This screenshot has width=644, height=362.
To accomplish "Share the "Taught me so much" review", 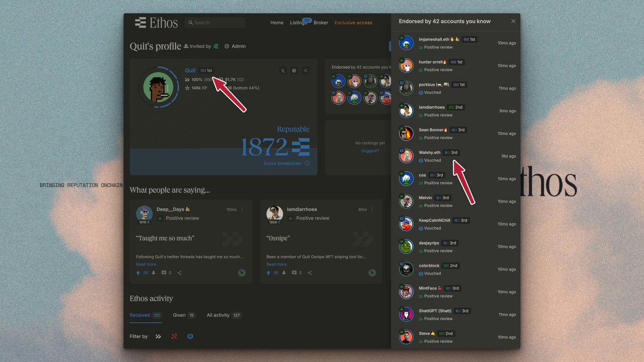I will point(179,273).
